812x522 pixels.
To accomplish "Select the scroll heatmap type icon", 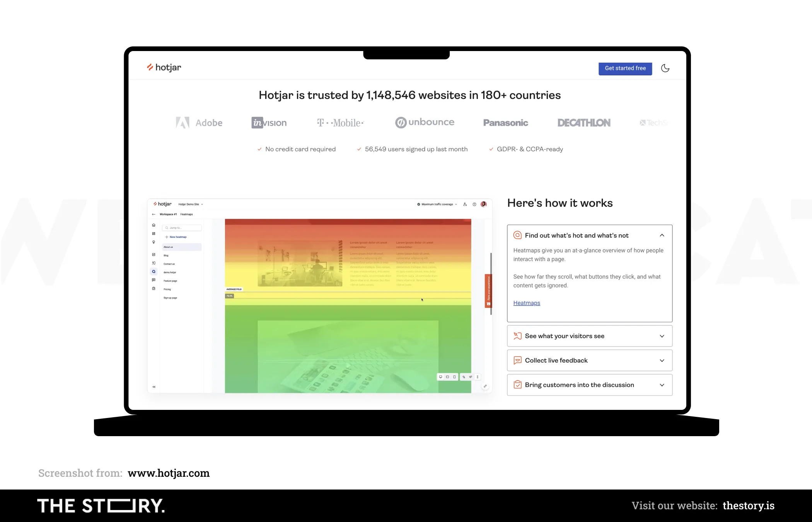I will [x=478, y=377].
